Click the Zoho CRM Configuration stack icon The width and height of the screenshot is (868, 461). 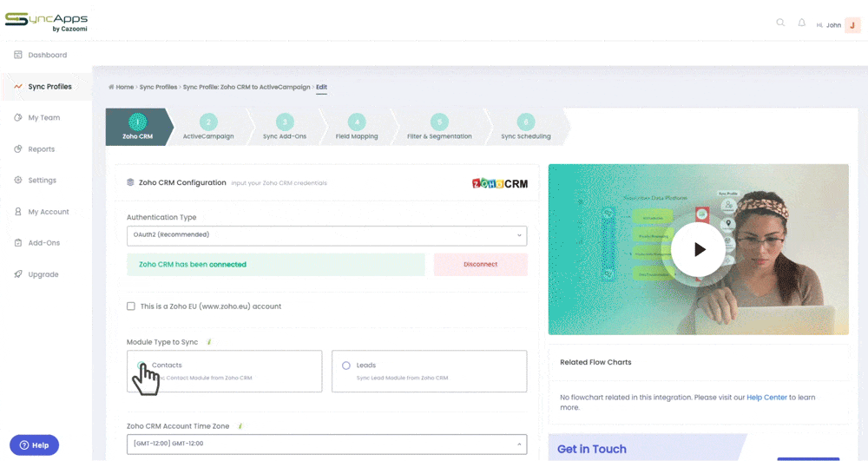pyautogui.click(x=130, y=182)
